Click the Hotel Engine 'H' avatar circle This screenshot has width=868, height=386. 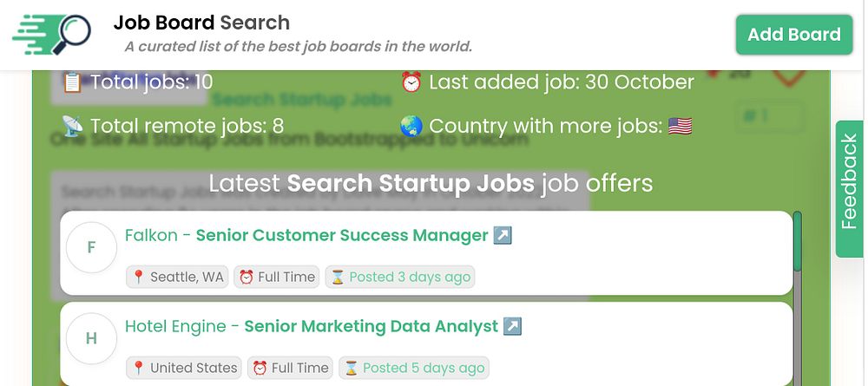point(91,339)
